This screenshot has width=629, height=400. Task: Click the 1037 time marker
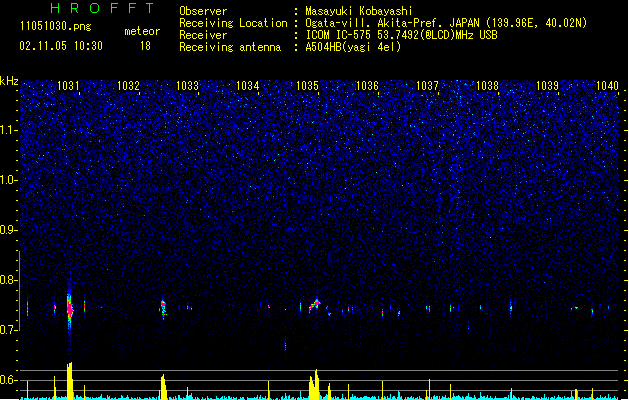click(427, 86)
